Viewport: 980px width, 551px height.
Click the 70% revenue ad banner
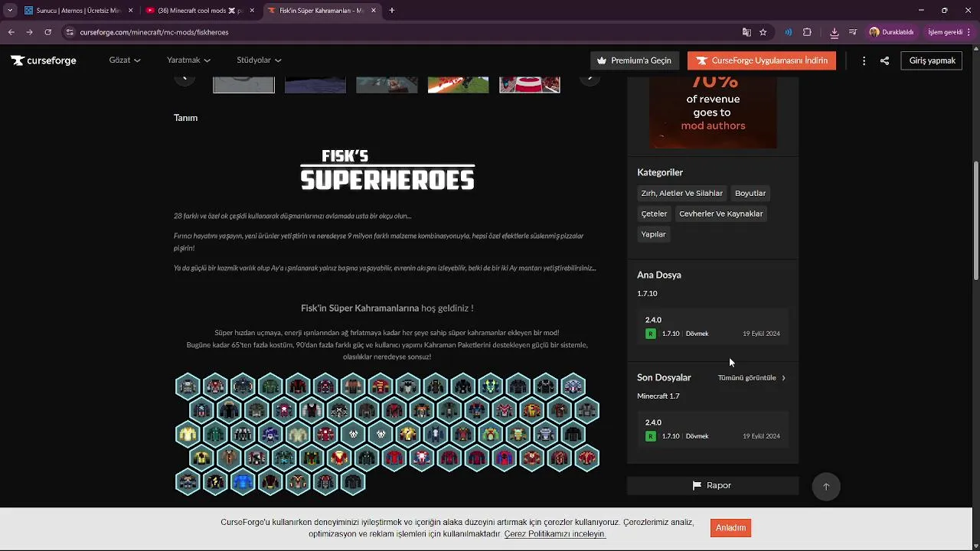713,111
